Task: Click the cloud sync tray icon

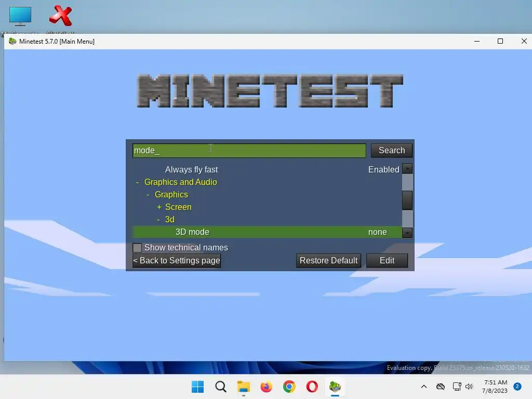Action: click(441, 387)
